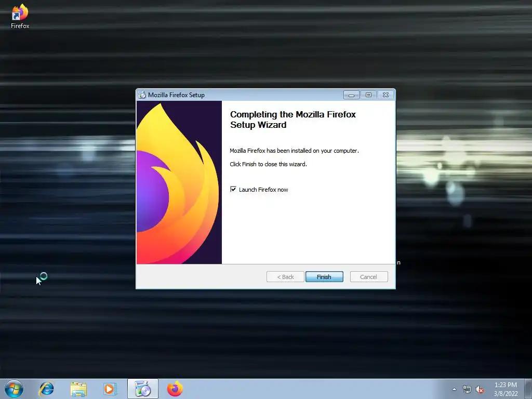Open Windows Media Player from taskbar
Screen dimensions: 532x399
tap(110, 389)
